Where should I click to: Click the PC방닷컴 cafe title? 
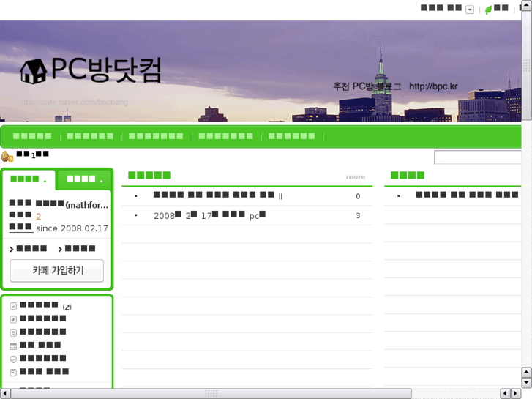click(106, 70)
